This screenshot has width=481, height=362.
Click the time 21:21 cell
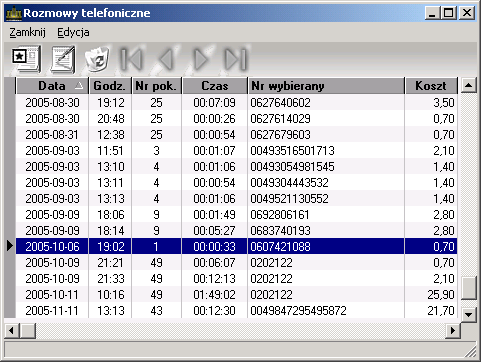110,262
